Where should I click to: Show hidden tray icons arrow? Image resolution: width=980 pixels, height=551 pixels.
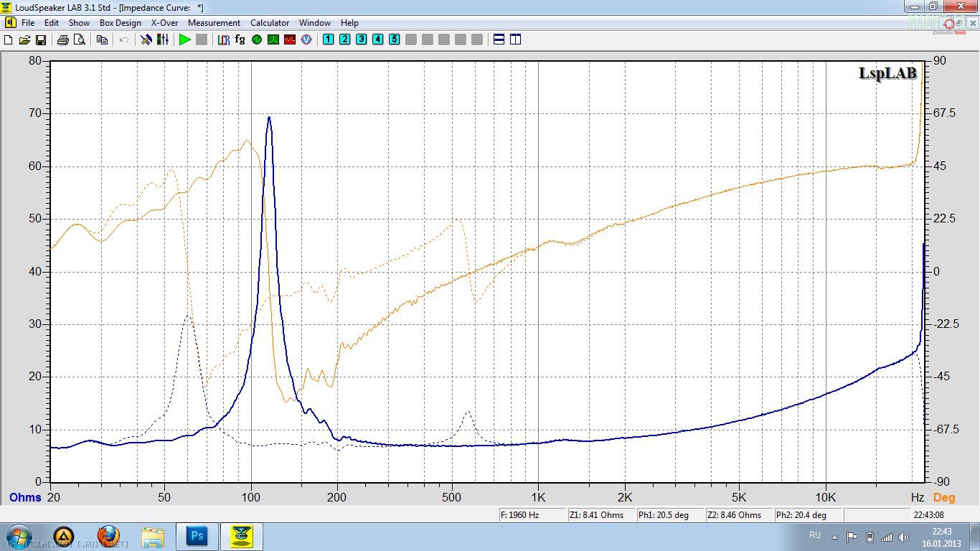tap(834, 537)
